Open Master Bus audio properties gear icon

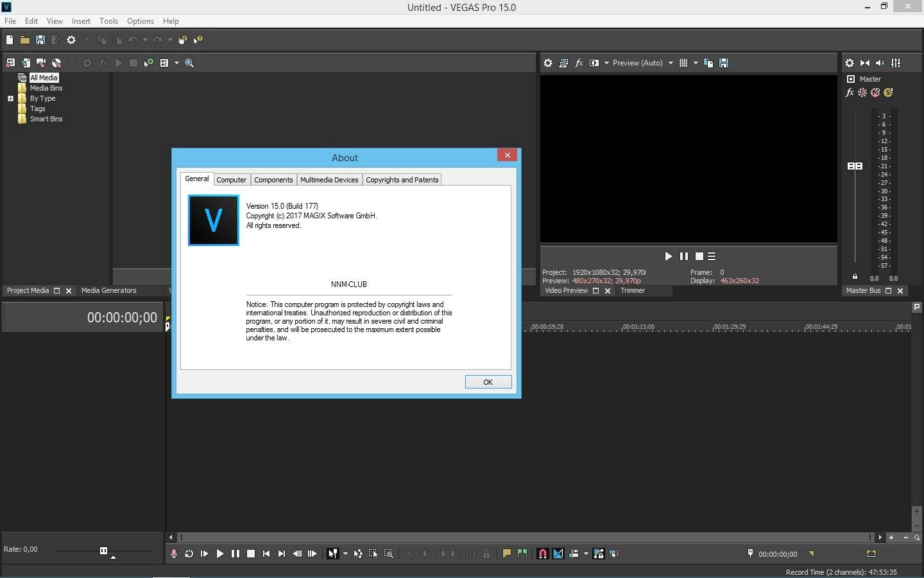850,63
